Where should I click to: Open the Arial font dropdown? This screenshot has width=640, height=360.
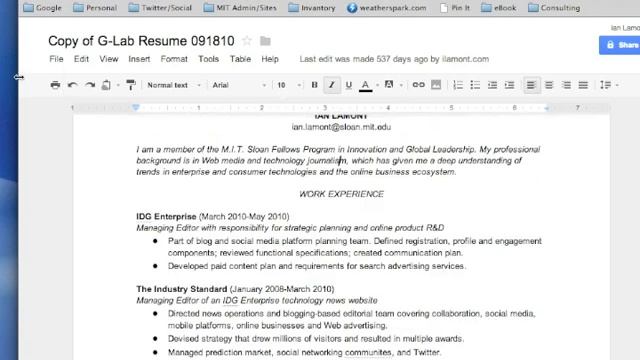[239, 85]
